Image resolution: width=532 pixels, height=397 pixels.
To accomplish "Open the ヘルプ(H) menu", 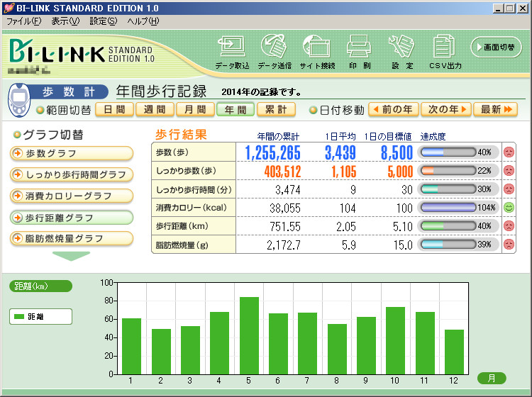I will pyautogui.click(x=143, y=21).
